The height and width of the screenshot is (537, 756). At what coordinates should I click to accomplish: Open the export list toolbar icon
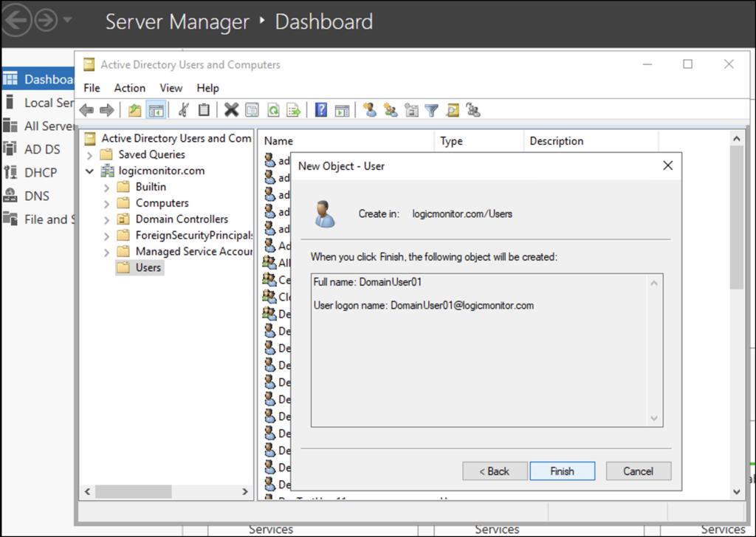(x=293, y=109)
